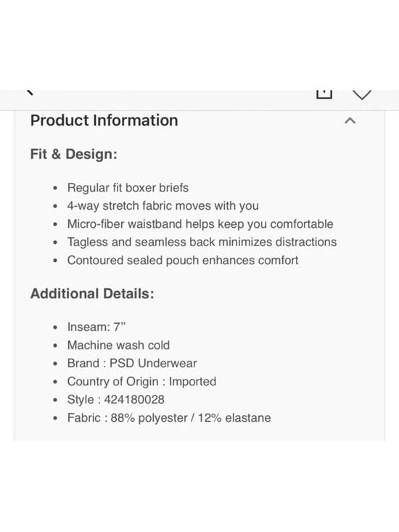Click the Additional Details subheading
This screenshot has width=399, height=532.
point(92,293)
